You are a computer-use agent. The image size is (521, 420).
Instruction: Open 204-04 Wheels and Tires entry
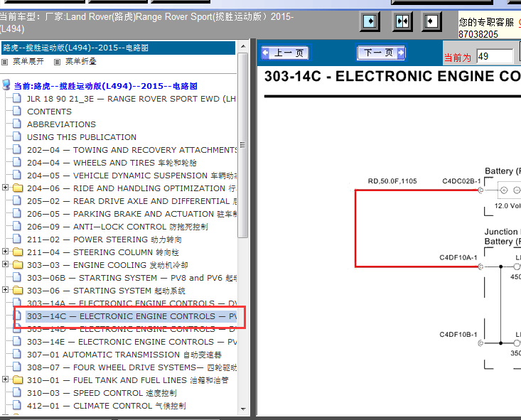coord(112,163)
